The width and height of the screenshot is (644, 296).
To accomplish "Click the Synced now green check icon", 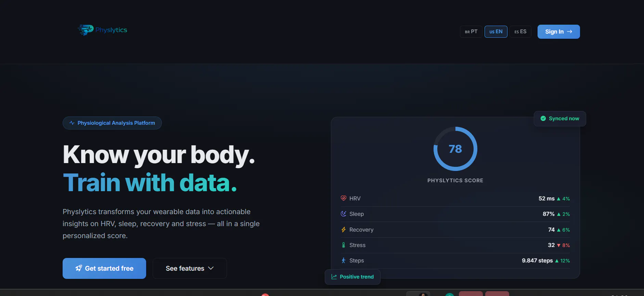I will (x=543, y=119).
